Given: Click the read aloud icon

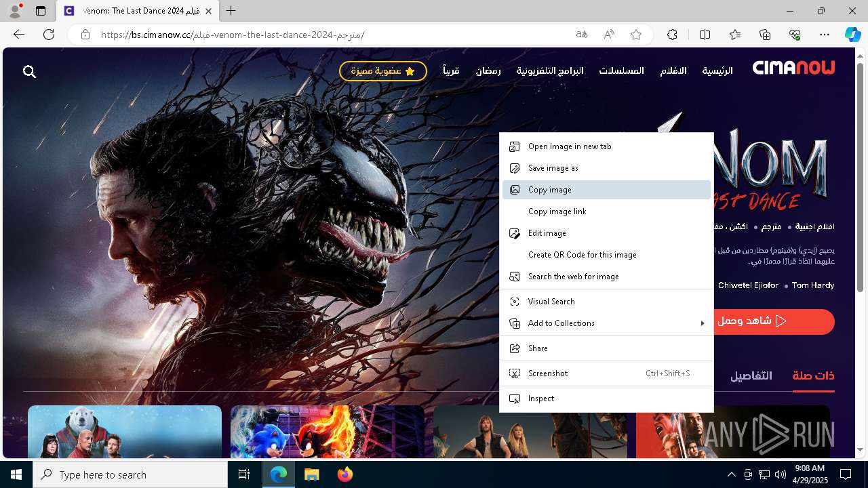Looking at the screenshot, I should [x=609, y=35].
